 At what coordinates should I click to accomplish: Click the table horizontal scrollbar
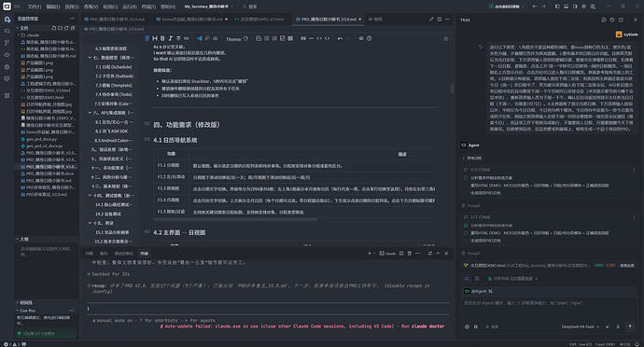coord(235,220)
